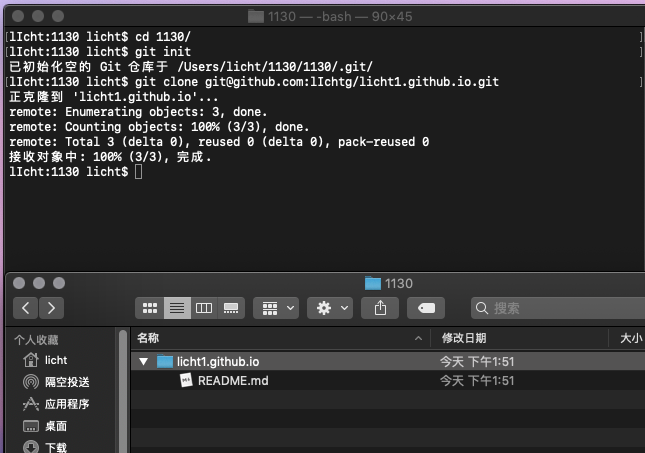Minimize the Finder window
The width and height of the screenshot is (645, 453).
point(39,283)
